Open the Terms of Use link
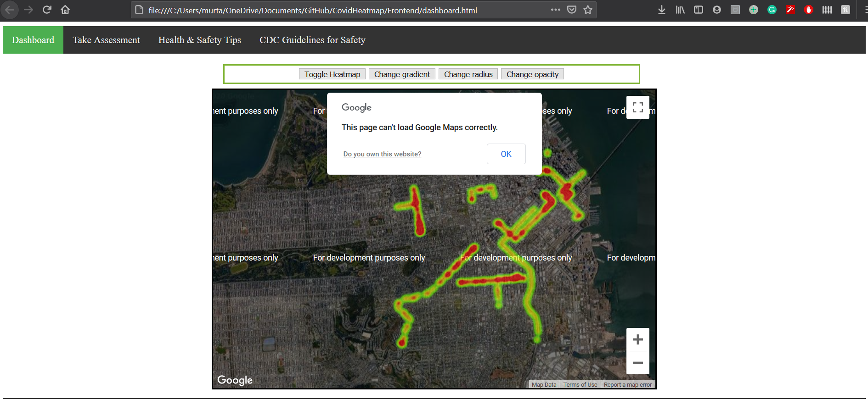 580,385
